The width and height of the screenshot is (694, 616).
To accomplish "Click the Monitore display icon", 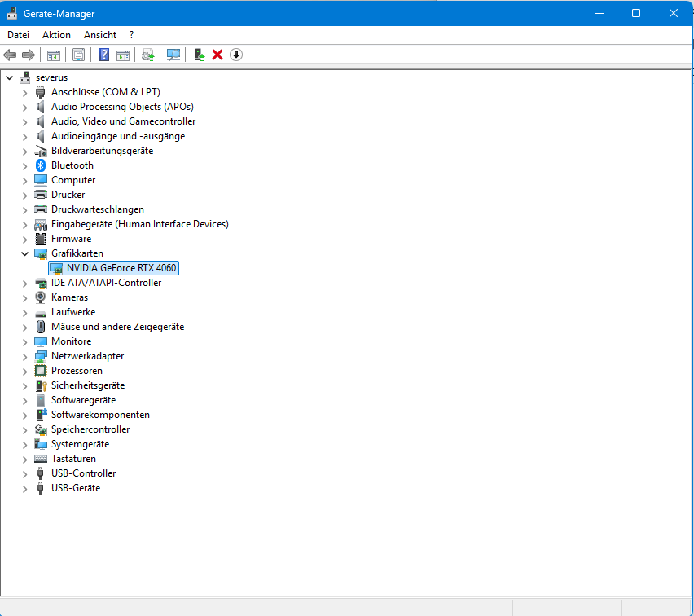I will pyautogui.click(x=40, y=341).
